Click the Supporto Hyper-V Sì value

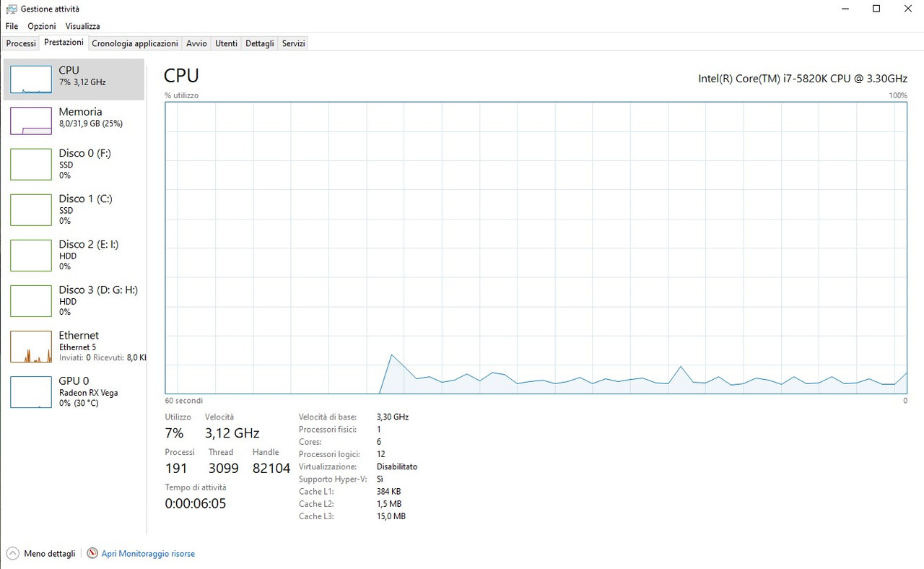[380, 479]
